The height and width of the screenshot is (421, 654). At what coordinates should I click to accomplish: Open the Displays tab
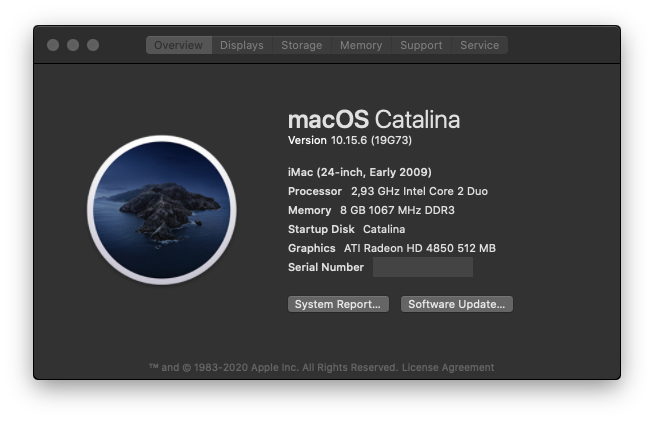click(242, 45)
